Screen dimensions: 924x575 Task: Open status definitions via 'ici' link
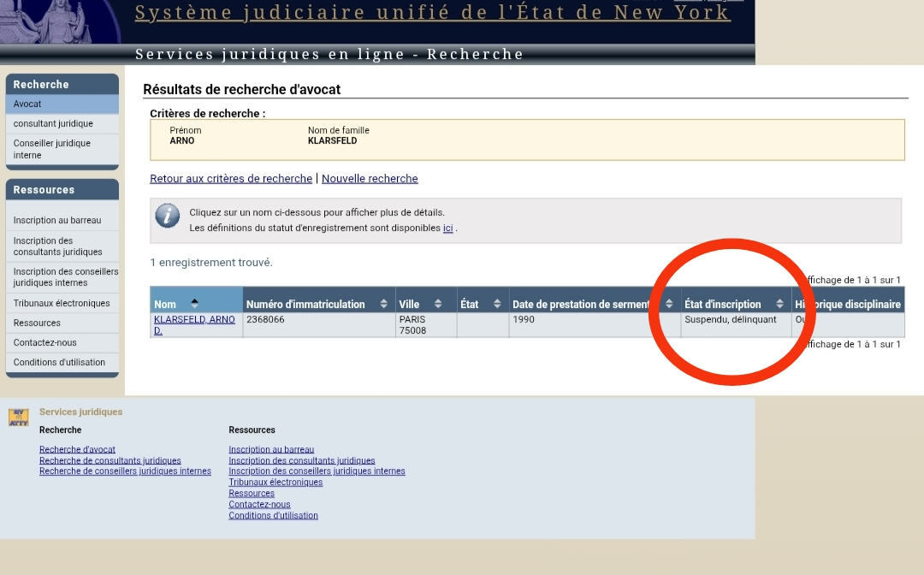(x=447, y=228)
